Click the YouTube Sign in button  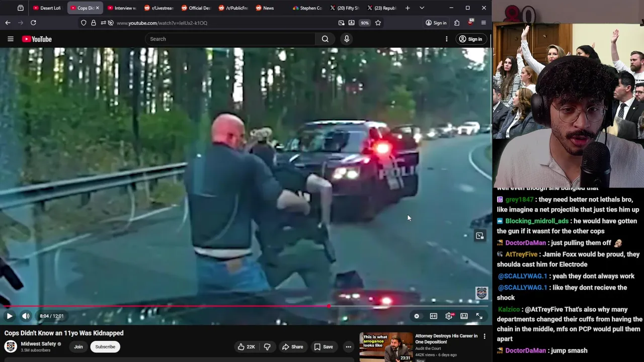[x=471, y=39]
